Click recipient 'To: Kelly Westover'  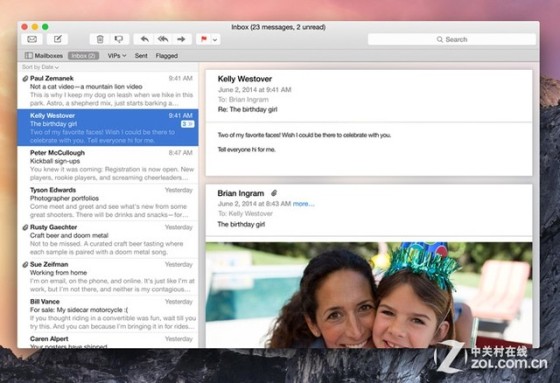[245, 214]
